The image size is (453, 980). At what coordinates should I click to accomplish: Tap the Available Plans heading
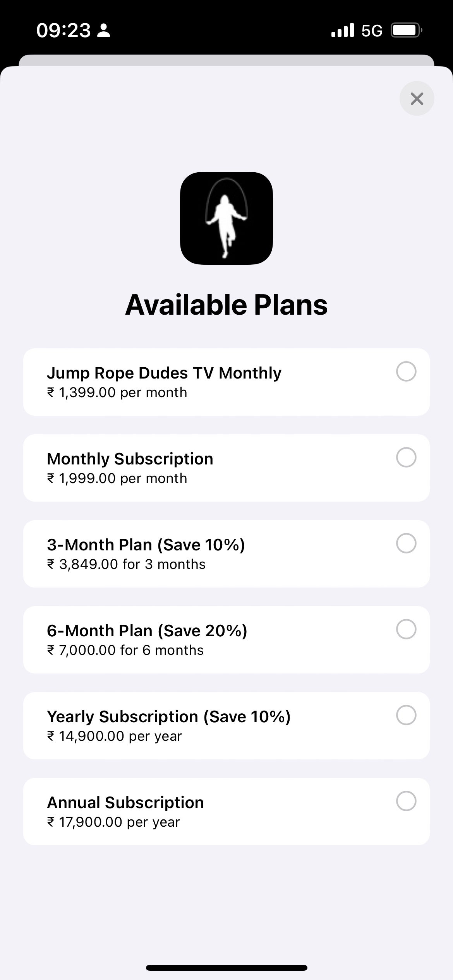(x=226, y=305)
